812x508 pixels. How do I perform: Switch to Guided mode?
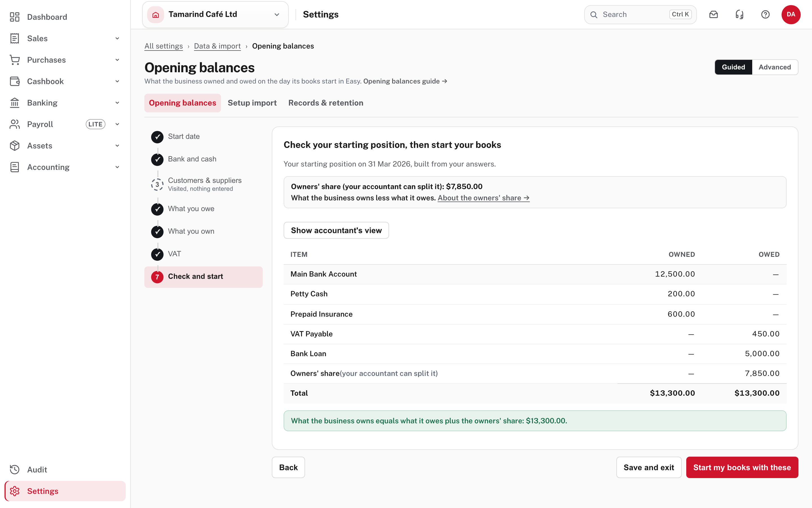pyautogui.click(x=733, y=67)
